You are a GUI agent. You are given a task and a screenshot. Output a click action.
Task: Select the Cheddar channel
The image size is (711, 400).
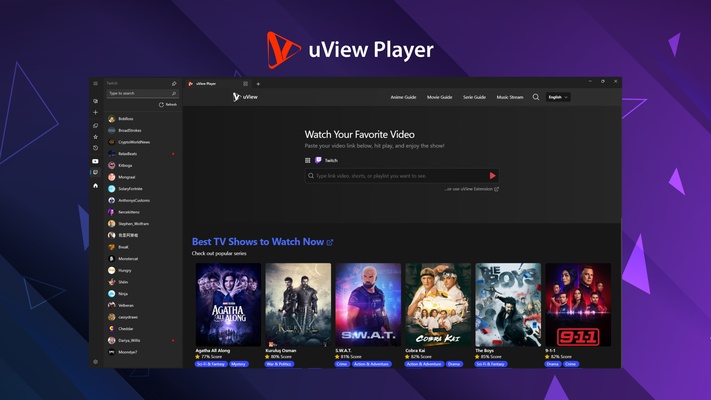[x=142, y=329]
